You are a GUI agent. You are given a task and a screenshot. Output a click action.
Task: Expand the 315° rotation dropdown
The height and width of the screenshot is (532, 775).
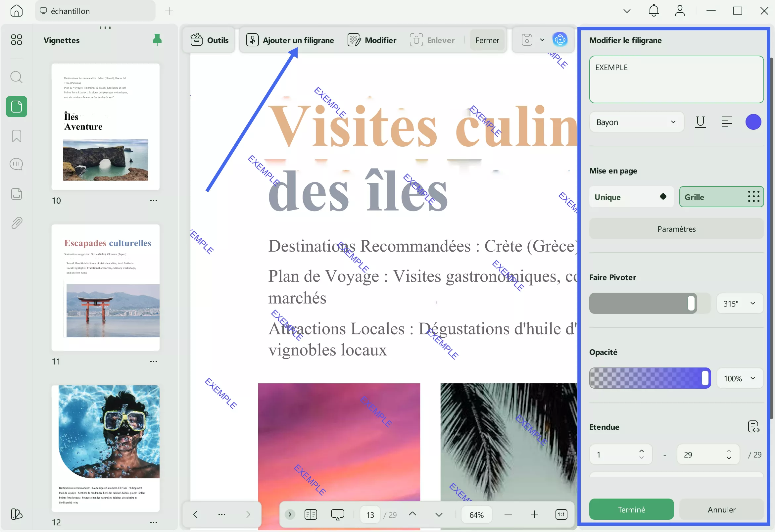point(740,304)
